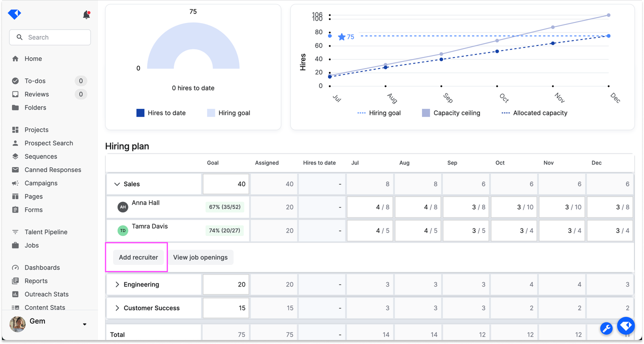Expand the Engineering department row
The image size is (644, 344).
point(117,284)
